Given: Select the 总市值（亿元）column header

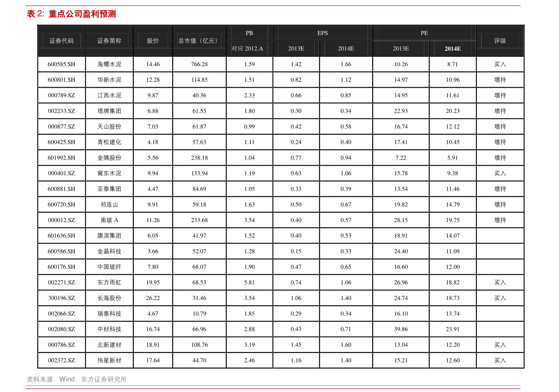Looking at the screenshot, I should (199, 41).
